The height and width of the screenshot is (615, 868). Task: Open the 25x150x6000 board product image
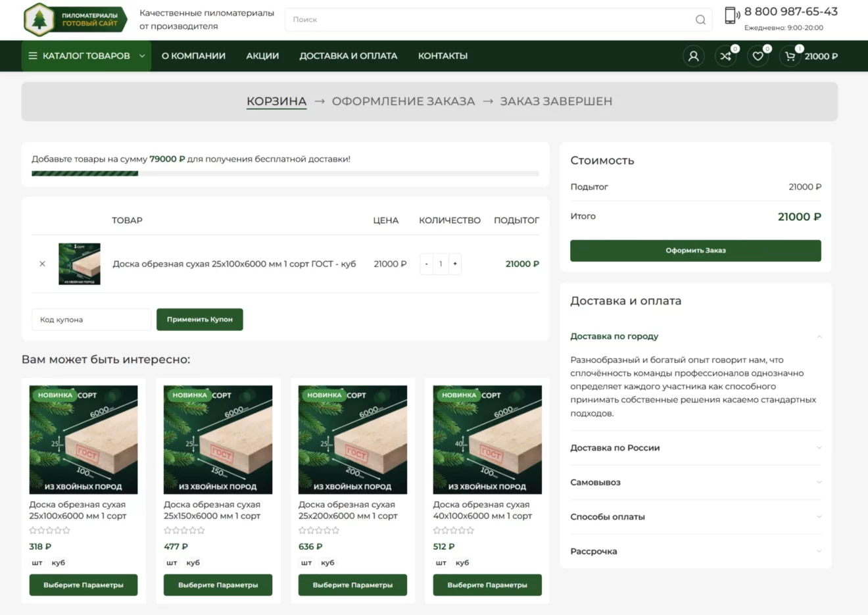point(218,439)
